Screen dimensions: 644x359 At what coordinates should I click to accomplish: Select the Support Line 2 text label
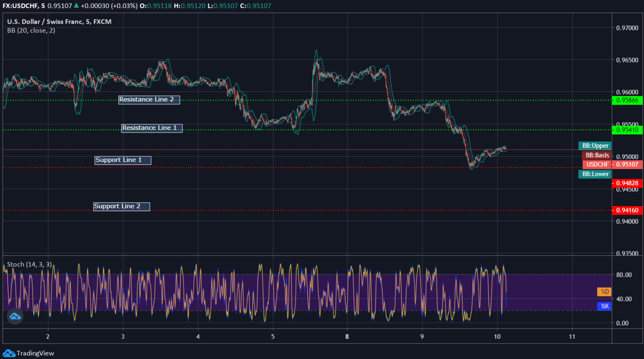coord(122,206)
